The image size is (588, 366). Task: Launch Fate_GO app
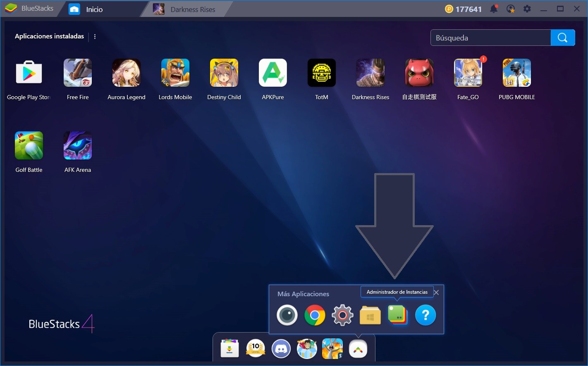tap(468, 73)
